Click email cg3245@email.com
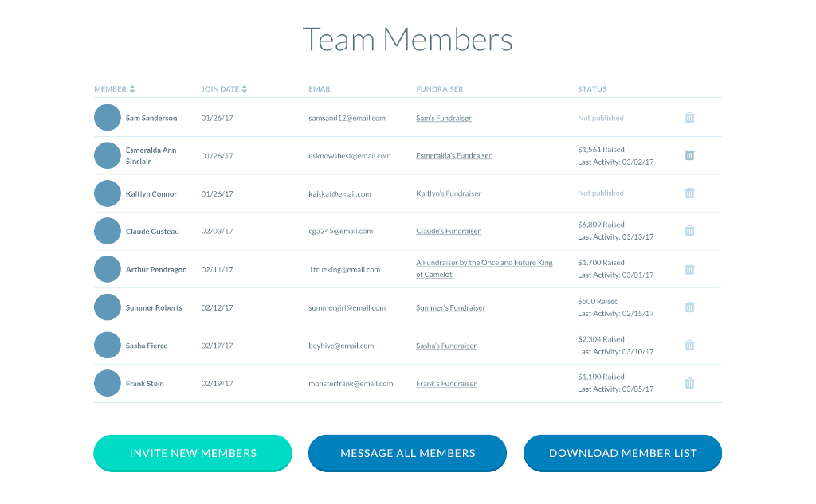This screenshot has width=816, height=504. point(341,231)
